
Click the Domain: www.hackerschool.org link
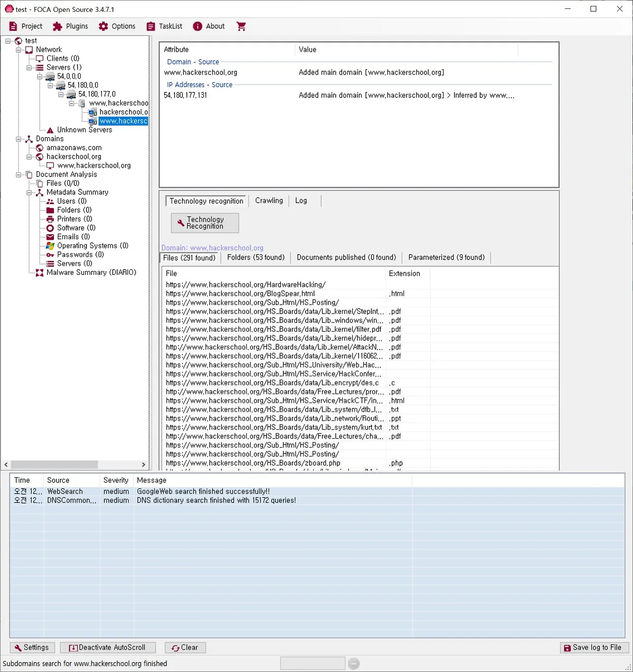212,248
